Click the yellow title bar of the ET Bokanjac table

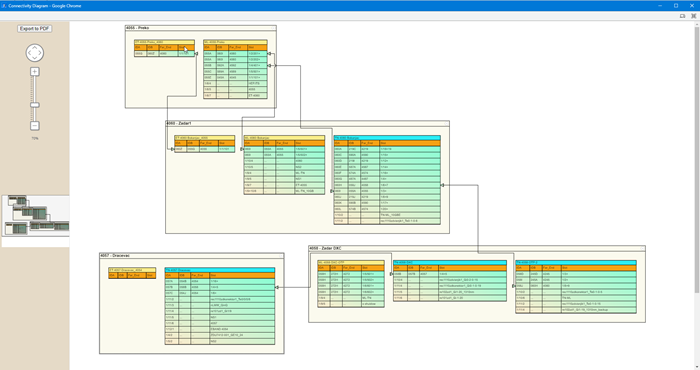[x=204, y=138]
